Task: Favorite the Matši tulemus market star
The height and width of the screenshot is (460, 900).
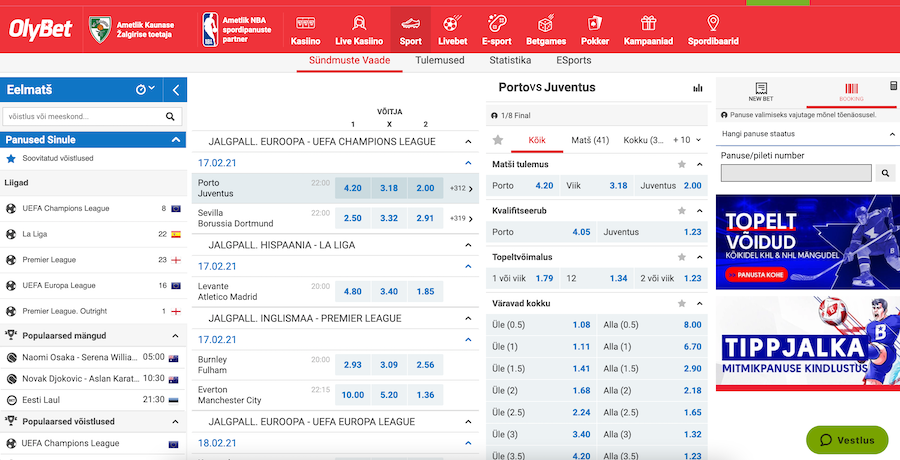Action: tap(682, 164)
